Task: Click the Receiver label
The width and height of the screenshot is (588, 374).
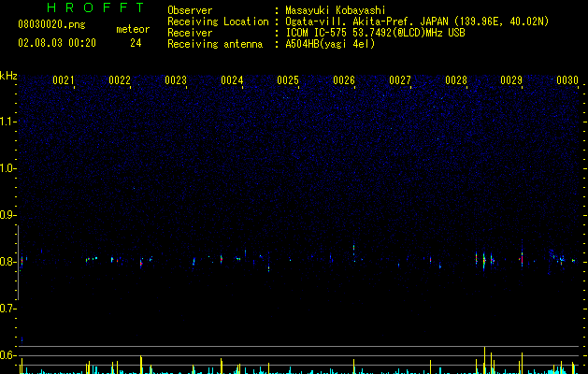Action: pos(190,33)
